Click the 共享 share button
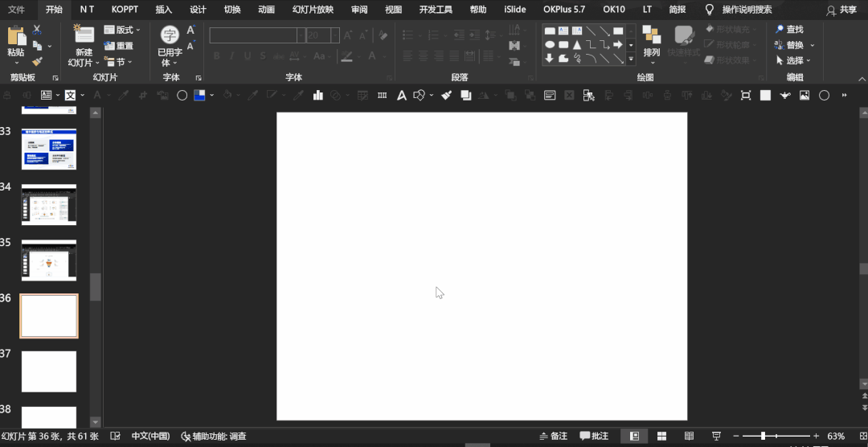Screen dimensions: 868x447 [x=841, y=10]
